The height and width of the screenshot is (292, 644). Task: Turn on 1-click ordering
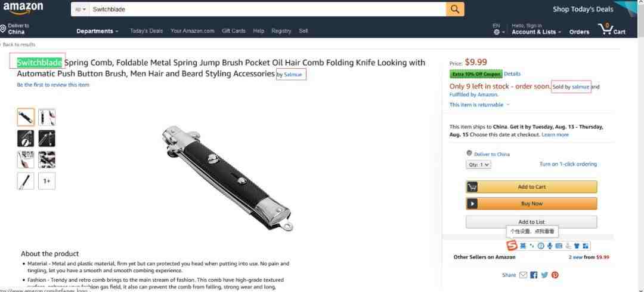pyautogui.click(x=568, y=164)
